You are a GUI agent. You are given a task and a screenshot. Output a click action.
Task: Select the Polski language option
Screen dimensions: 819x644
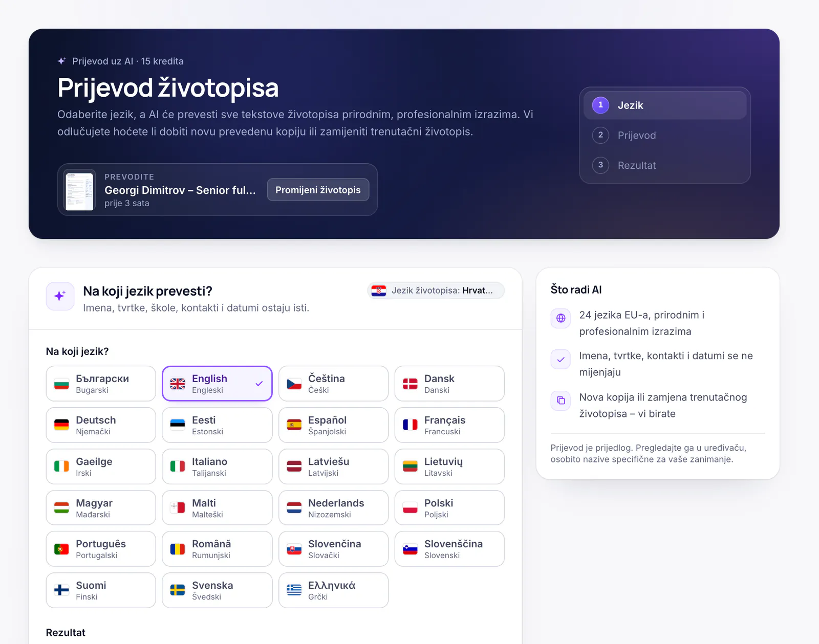pyautogui.click(x=449, y=508)
